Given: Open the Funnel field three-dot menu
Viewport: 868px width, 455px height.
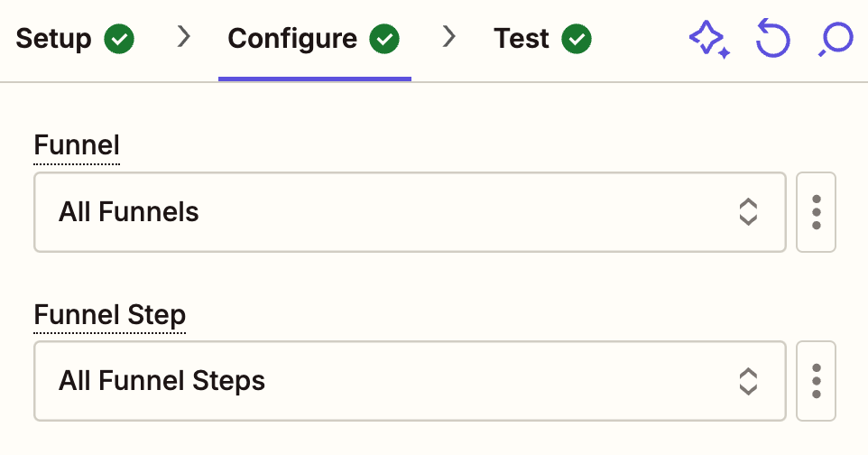Looking at the screenshot, I should click(817, 212).
